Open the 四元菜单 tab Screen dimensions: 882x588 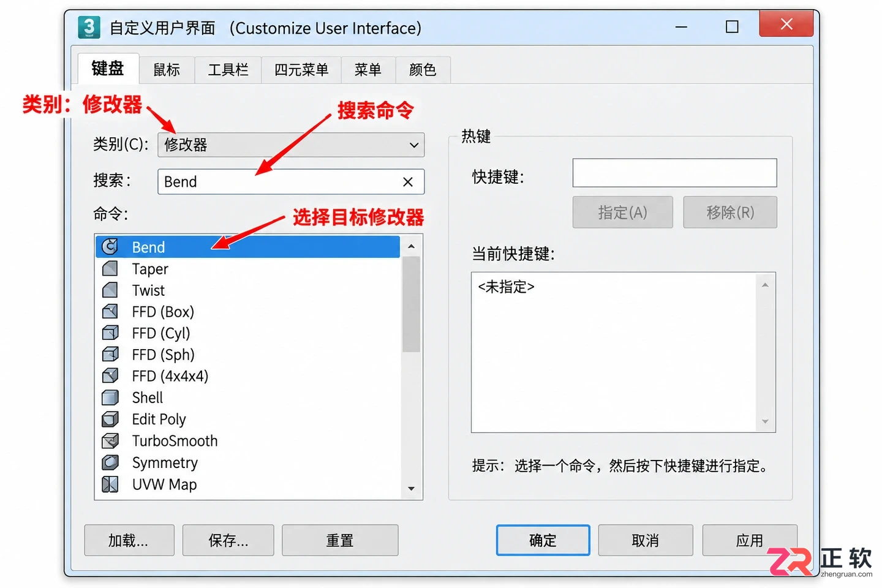pyautogui.click(x=301, y=70)
